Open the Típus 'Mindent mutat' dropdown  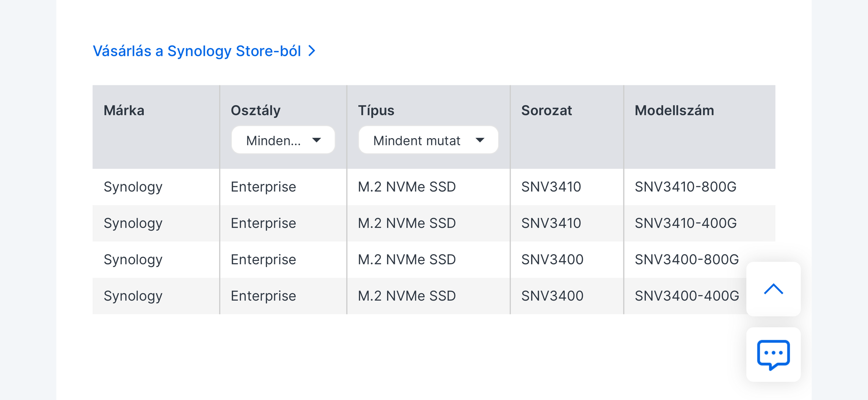pos(428,140)
